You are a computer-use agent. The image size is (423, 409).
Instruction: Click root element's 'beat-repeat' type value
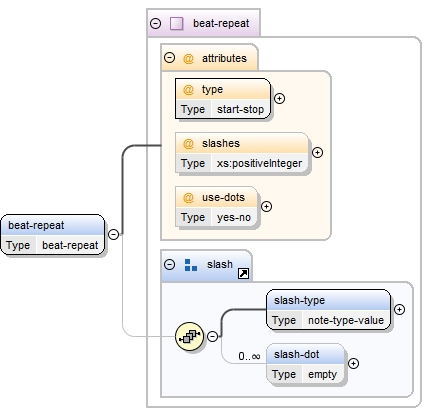point(70,245)
